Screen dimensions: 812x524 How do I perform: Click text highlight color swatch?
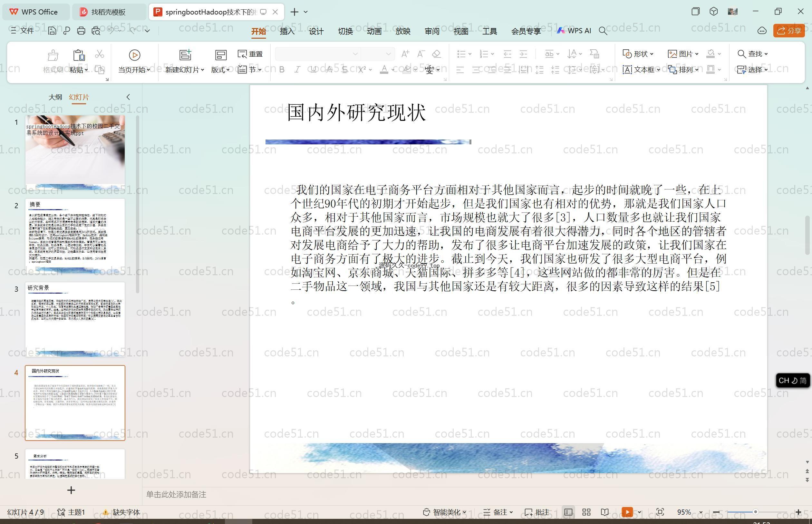pyautogui.click(x=406, y=69)
